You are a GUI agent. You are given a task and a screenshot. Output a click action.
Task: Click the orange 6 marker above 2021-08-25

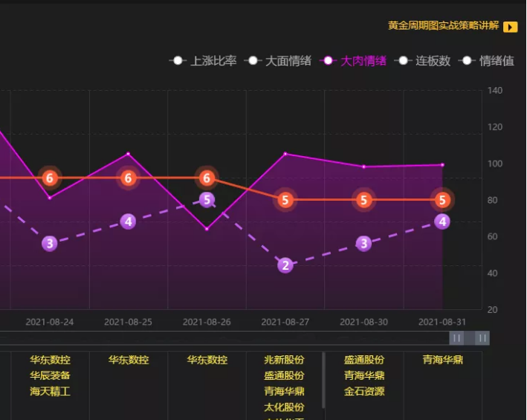pos(128,178)
